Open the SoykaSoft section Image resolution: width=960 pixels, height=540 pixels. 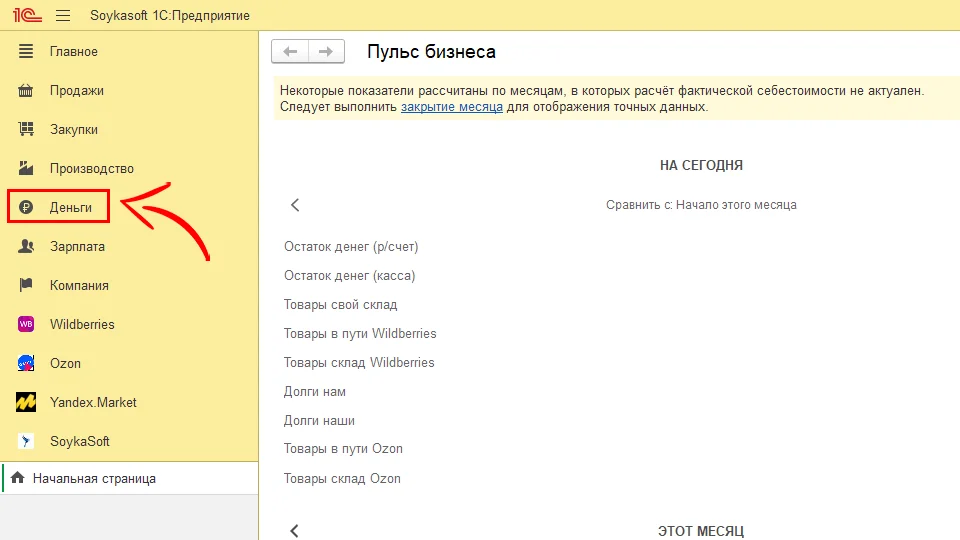[x=79, y=441]
